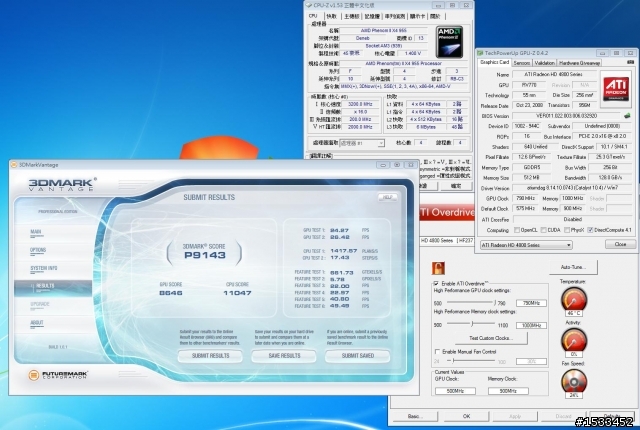Viewport: 640px width, 430px height.
Task: Click the 3DMark score P9143
Action: (205, 255)
